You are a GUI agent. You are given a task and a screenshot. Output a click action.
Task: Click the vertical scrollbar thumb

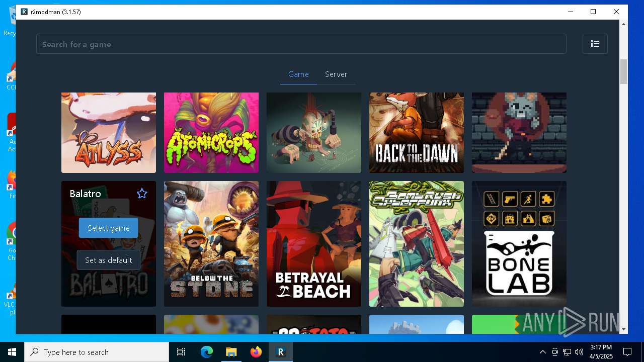click(624, 71)
